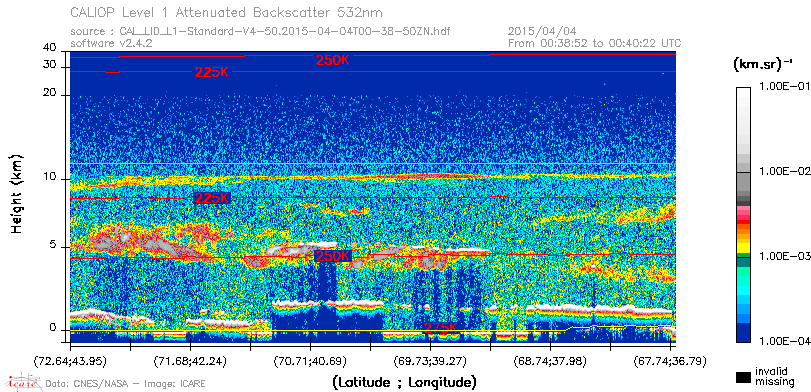
Task: Click the '250K' isotherm label near 5 km
Action: (333, 256)
